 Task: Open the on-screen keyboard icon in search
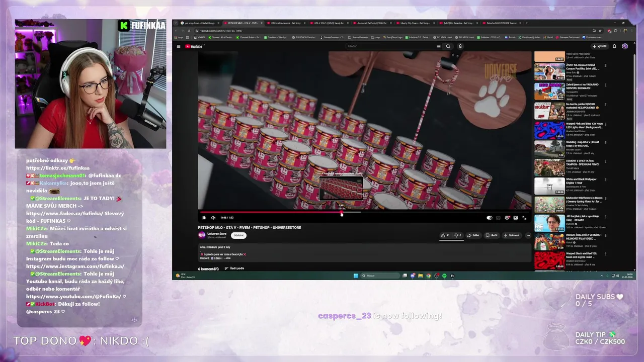point(439,46)
